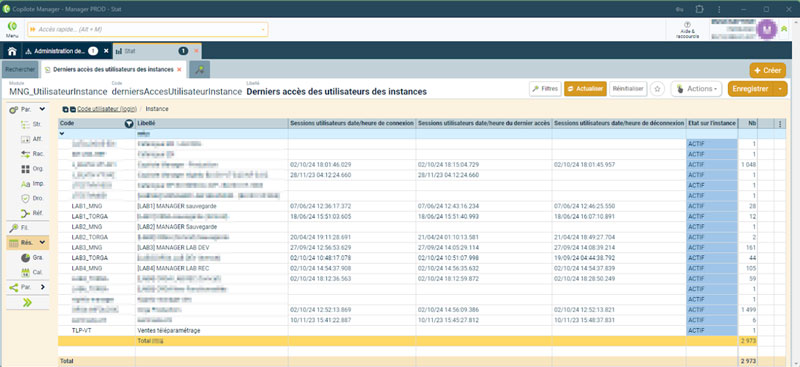Screen dimensions: 800x367
Task: Select the Org. organization item in sidebar
Action: point(32,168)
